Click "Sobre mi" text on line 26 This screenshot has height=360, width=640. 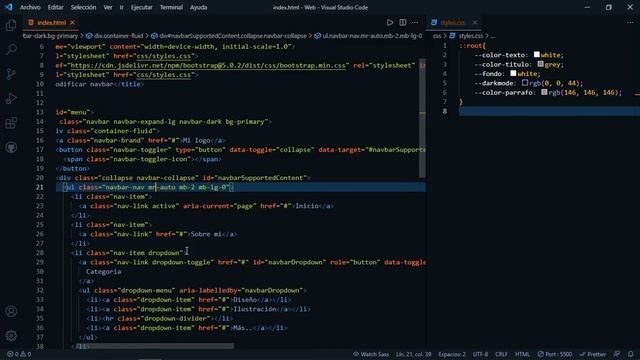pyautogui.click(x=206, y=234)
